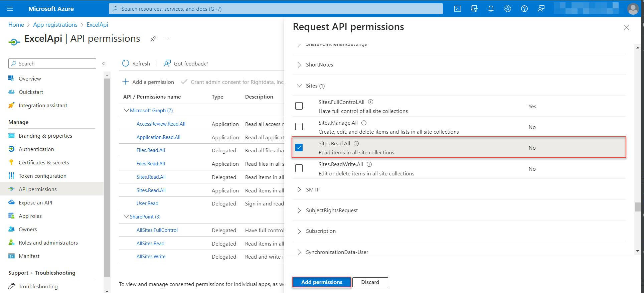Open Certificates & secrets in the sidebar
Screen dimensions: 644x293
[44, 162]
